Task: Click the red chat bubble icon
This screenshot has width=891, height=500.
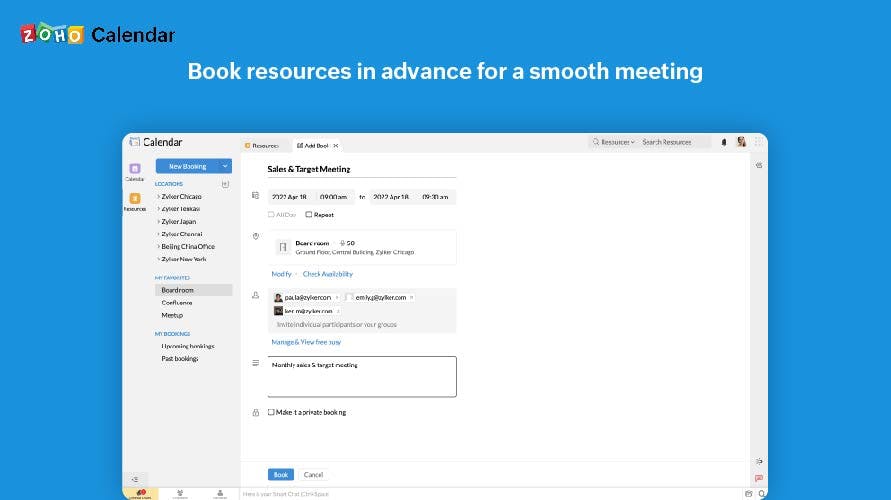Action: (759, 478)
